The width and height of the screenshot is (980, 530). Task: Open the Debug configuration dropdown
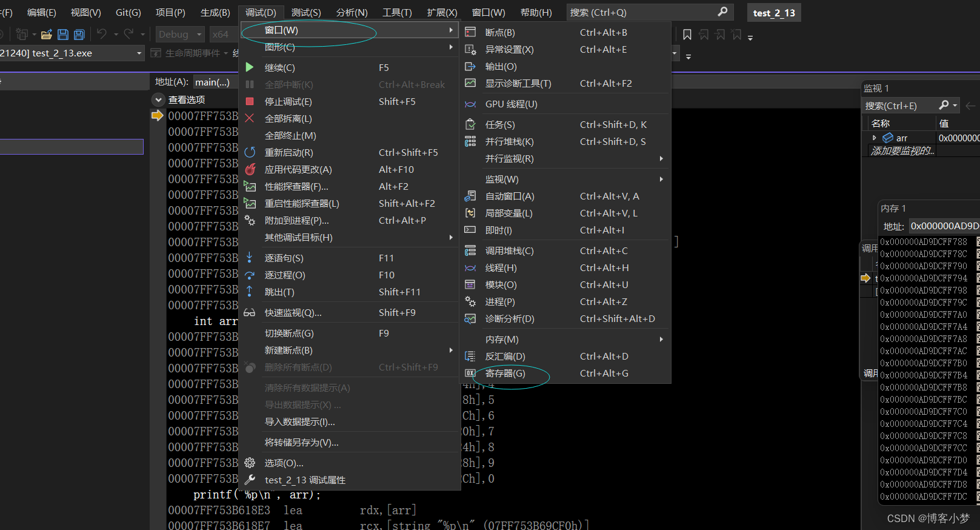[x=180, y=35]
